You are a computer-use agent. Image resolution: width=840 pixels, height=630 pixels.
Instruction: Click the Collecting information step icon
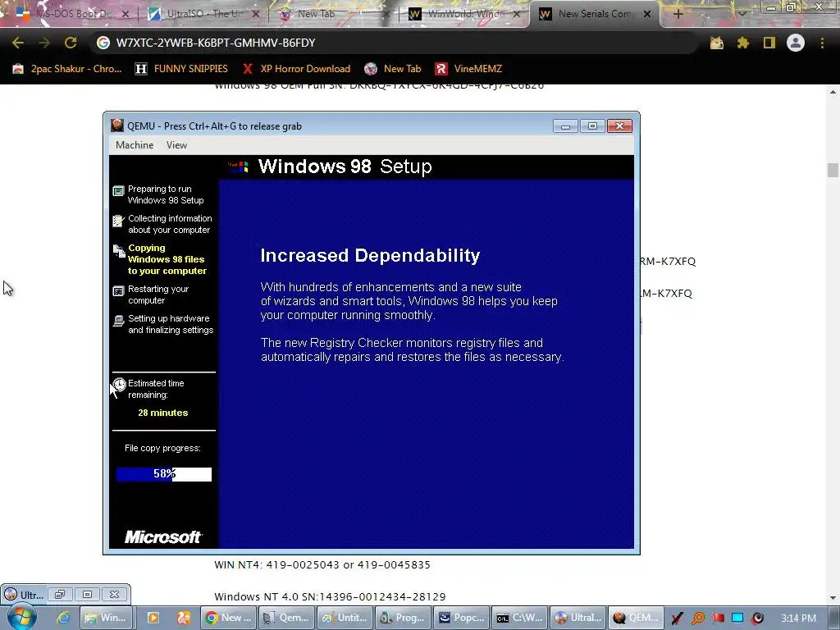pyautogui.click(x=118, y=221)
